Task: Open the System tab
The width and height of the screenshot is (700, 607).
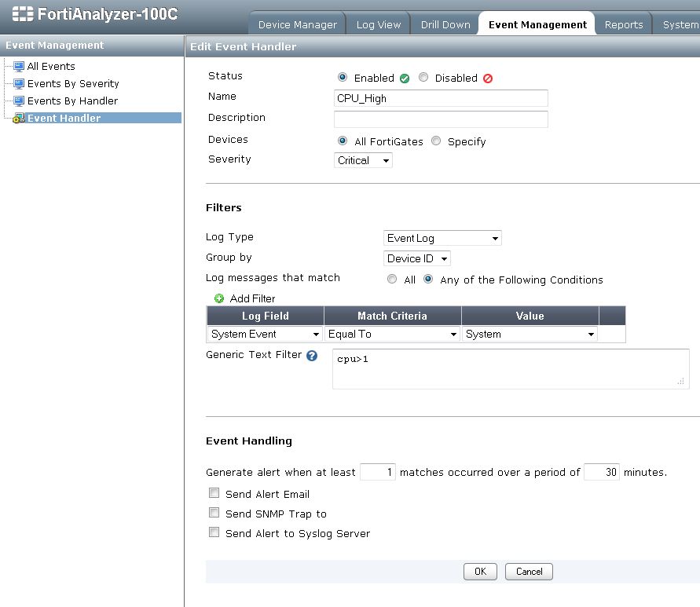Action: (x=677, y=25)
